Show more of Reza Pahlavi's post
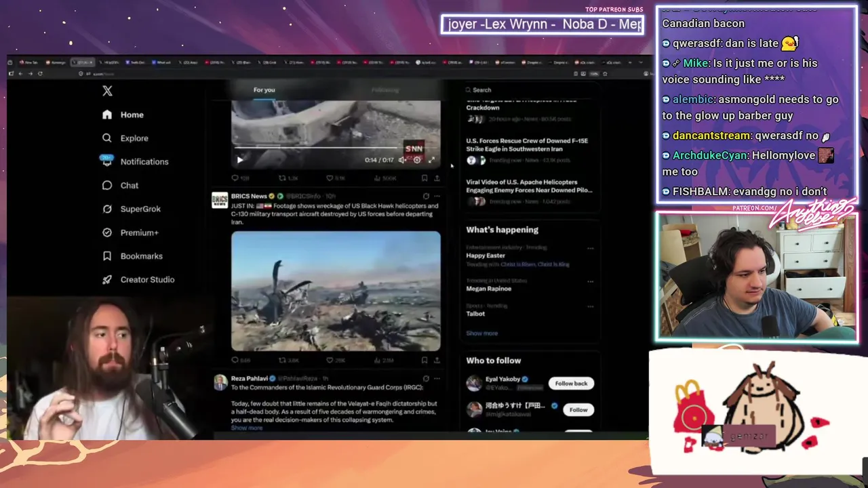The height and width of the screenshot is (488, 868). 247,428
